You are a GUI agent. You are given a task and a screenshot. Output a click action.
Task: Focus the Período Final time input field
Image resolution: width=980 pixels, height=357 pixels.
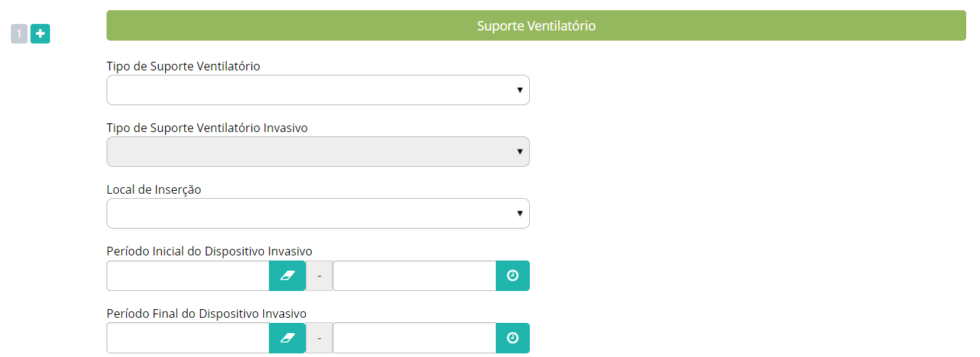pos(415,338)
